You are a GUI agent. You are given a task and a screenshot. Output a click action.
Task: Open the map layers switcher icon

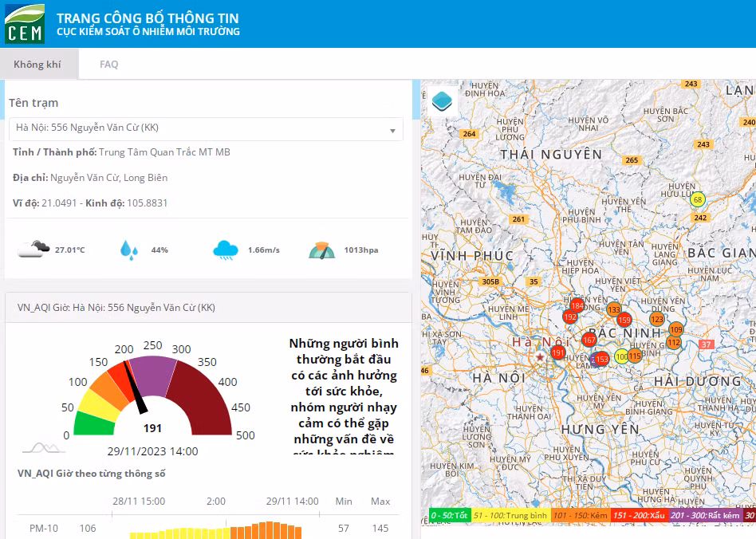click(442, 102)
